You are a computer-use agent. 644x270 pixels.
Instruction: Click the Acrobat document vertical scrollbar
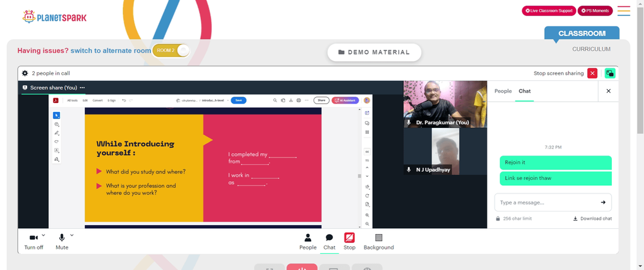tap(359, 175)
